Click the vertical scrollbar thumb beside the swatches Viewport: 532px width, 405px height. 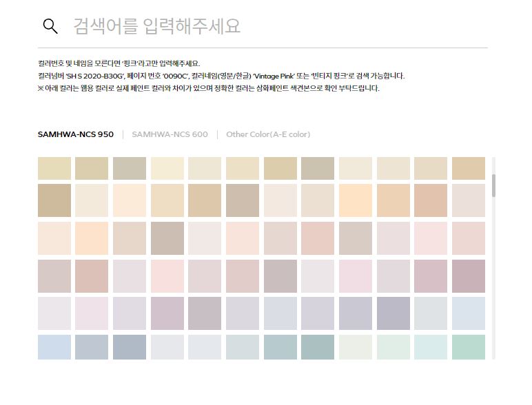(493, 185)
